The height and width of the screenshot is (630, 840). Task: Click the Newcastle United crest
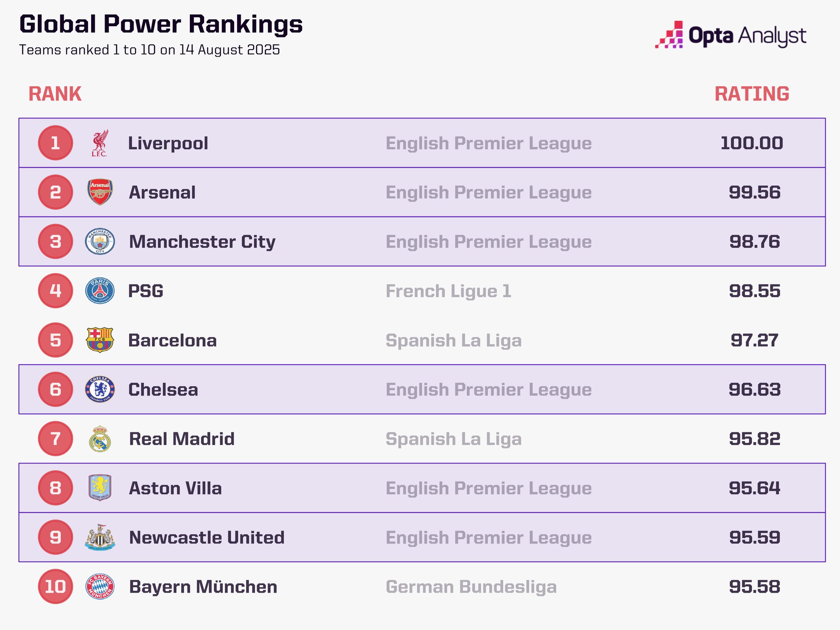(100, 537)
